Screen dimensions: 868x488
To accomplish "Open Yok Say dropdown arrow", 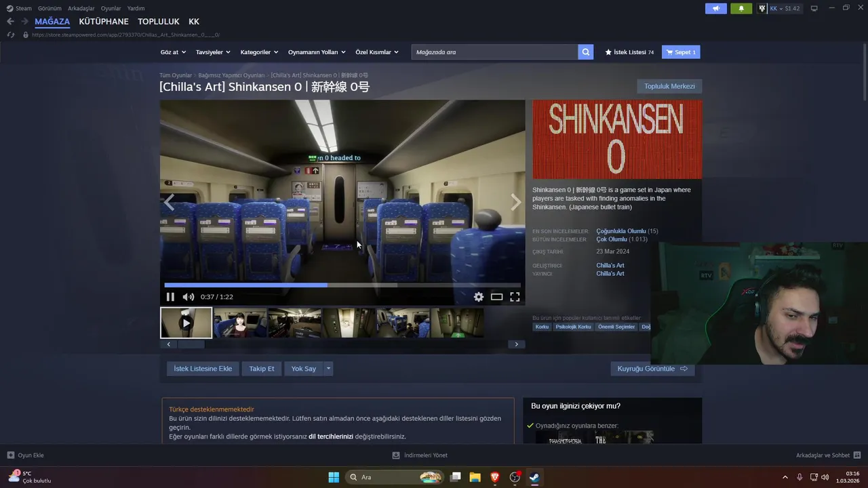I will (328, 369).
